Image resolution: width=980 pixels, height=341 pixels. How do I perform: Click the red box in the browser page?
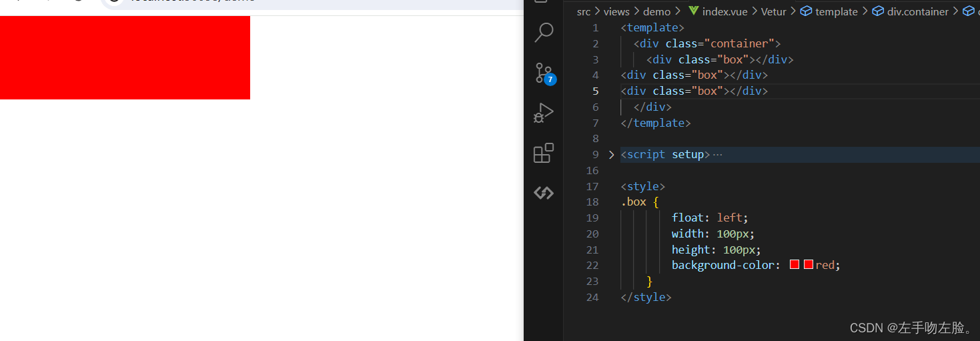click(x=125, y=57)
